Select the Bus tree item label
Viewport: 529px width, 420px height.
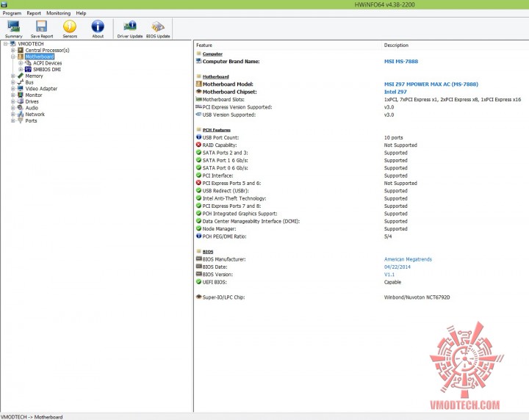pyautogui.click(x=29, y=82)
